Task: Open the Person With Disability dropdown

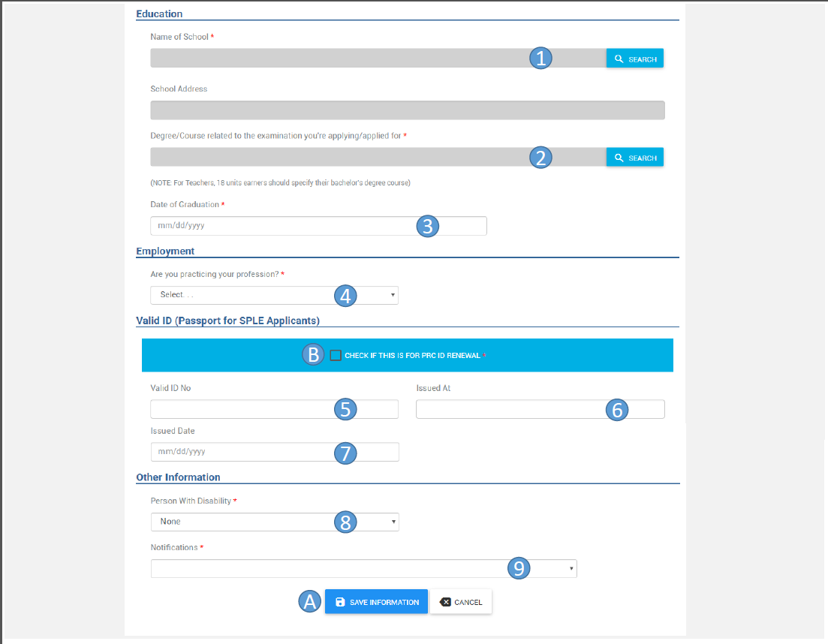Action: tap(275, 522)
